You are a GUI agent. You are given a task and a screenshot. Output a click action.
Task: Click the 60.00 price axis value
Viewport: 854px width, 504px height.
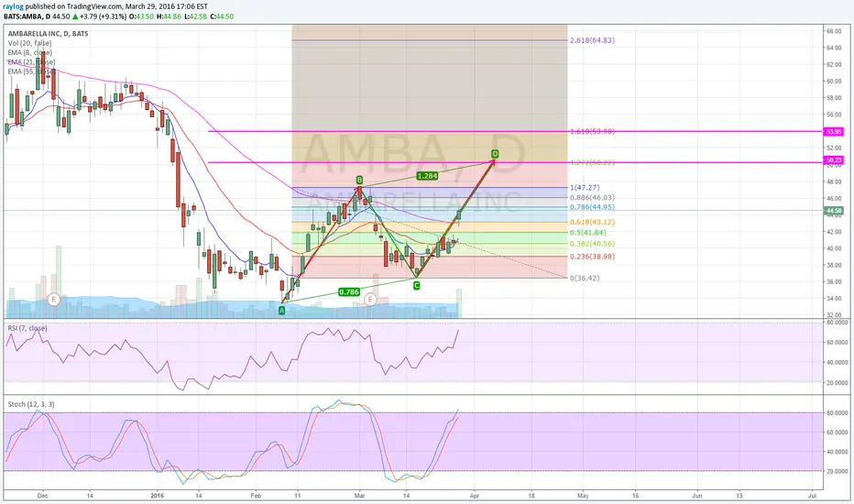coord(834,82)
